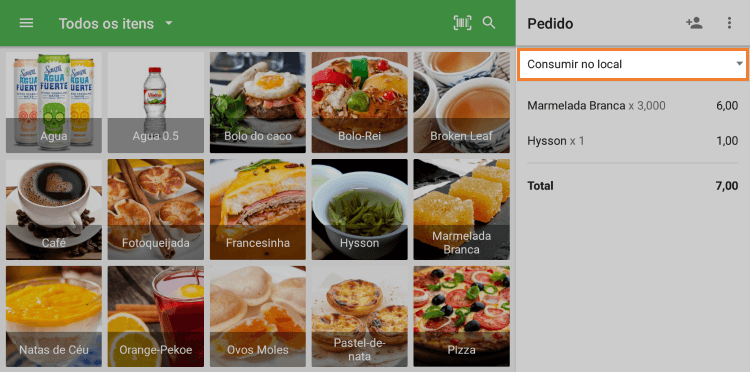Viewport: 750px width, 372px height.
Task: Add a customer to the order
Action: [694, 23]
